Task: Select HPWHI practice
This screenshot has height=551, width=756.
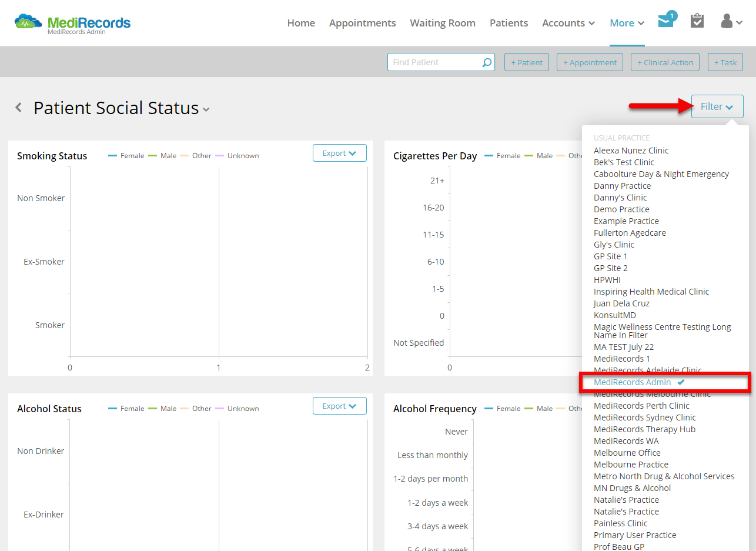Action: click(x=607, y=280)
